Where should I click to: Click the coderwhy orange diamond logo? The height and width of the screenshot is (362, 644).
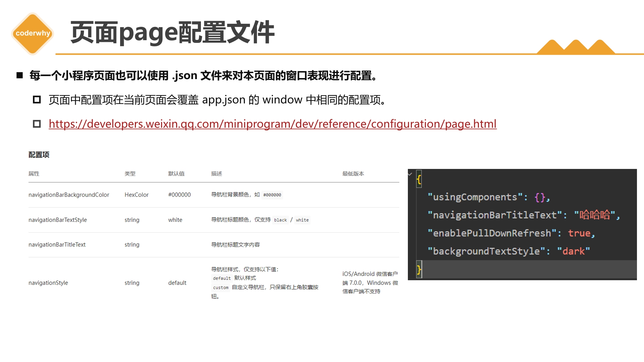[x=33, y=33]
